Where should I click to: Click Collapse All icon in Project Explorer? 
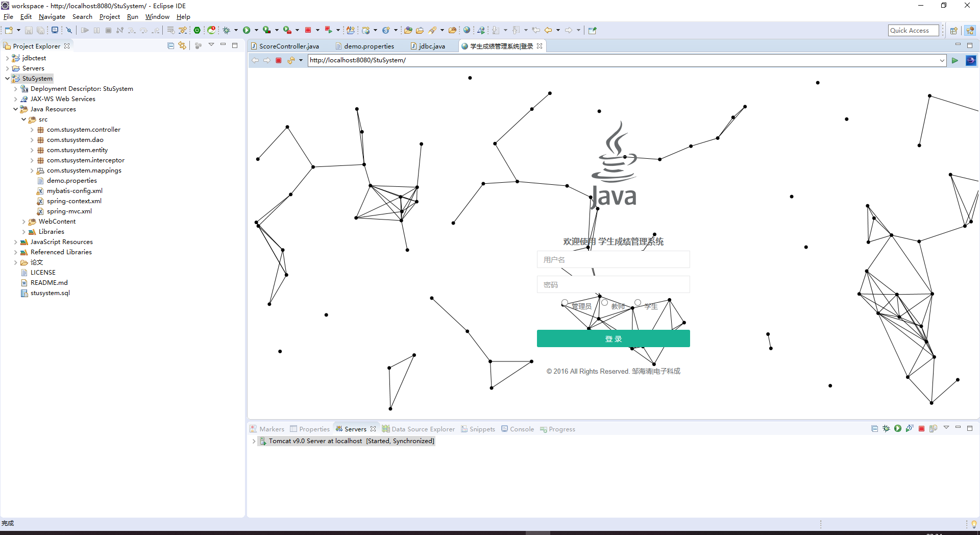point(171,45)
